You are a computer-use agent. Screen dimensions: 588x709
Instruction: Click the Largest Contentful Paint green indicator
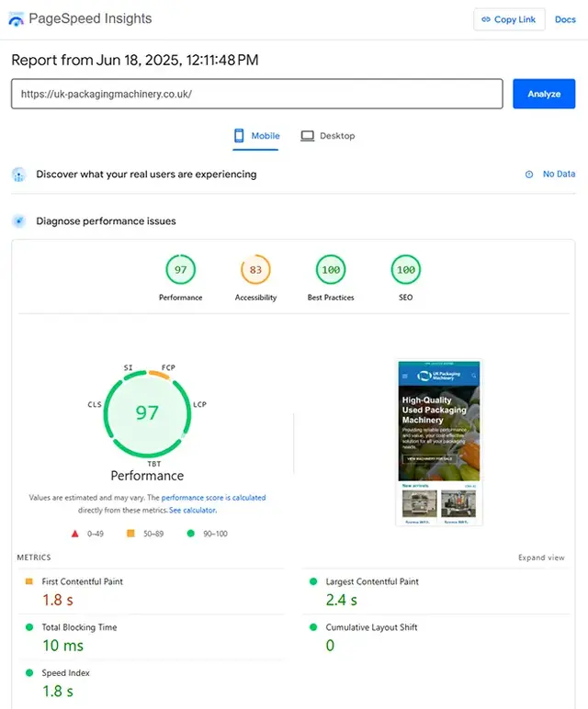313,581
